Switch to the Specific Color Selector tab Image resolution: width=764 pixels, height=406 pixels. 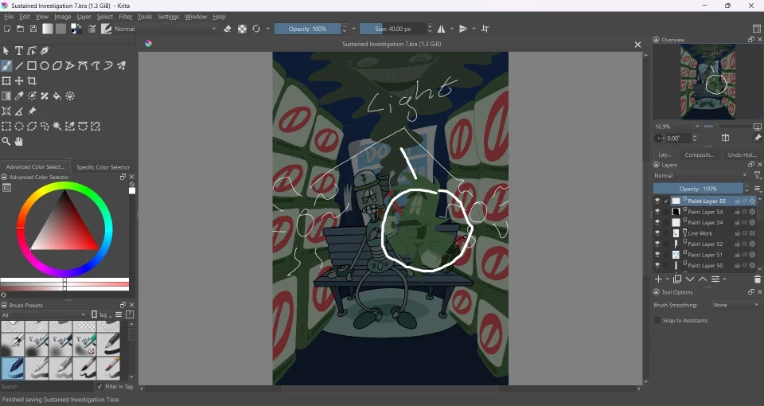tap(103, 167)
